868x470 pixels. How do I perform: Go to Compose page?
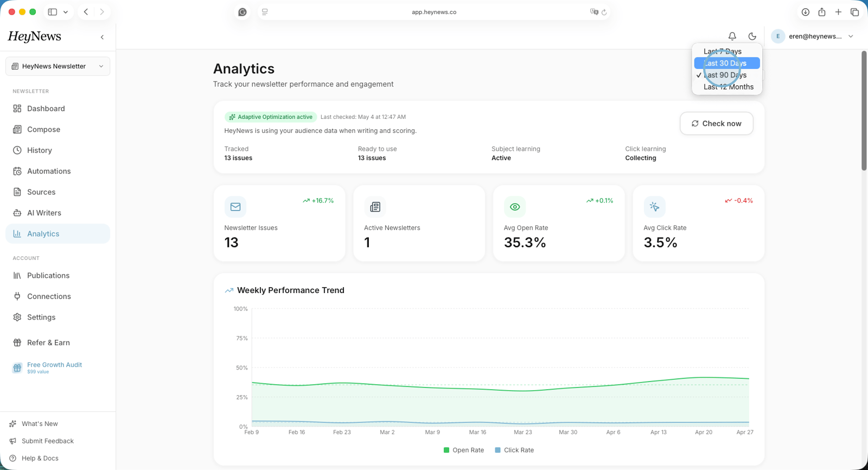click(x=58, y=129)
